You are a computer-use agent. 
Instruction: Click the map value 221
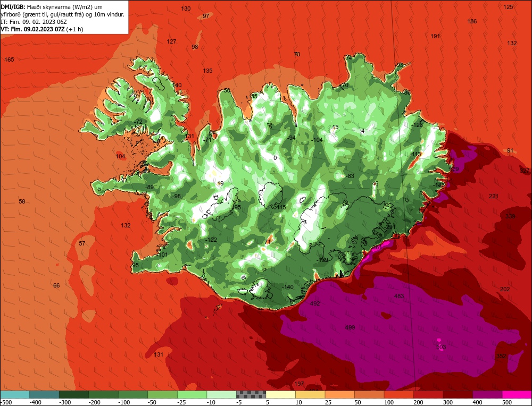pos(494,196)
